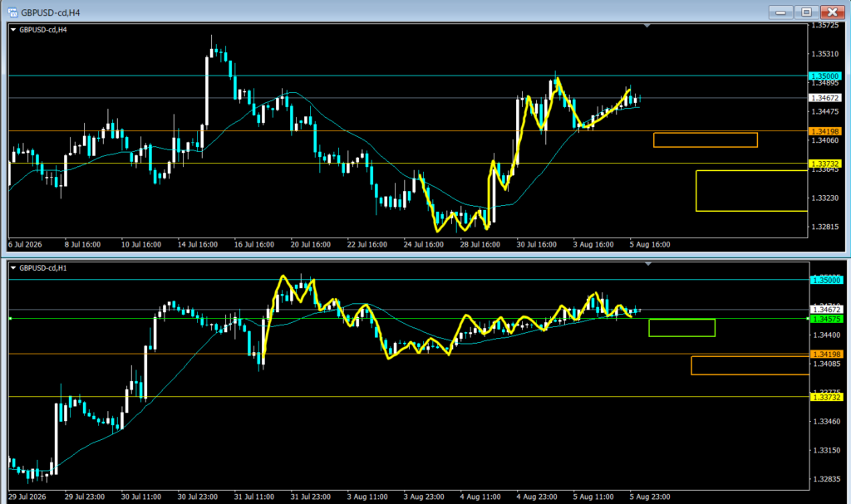Click the 1.34085 price scale value on H1
The width and height of the screenshot is (851, 504).
click(827, 364)
